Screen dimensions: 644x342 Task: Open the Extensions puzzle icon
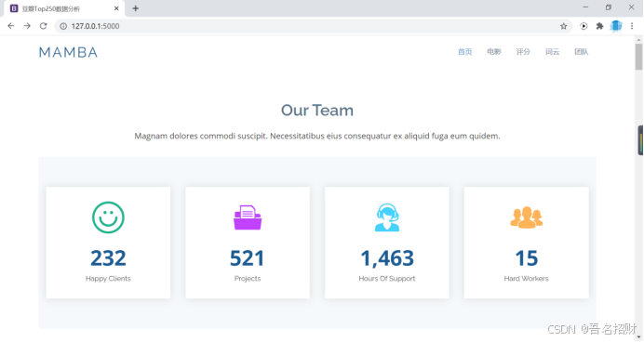point(599,26)
